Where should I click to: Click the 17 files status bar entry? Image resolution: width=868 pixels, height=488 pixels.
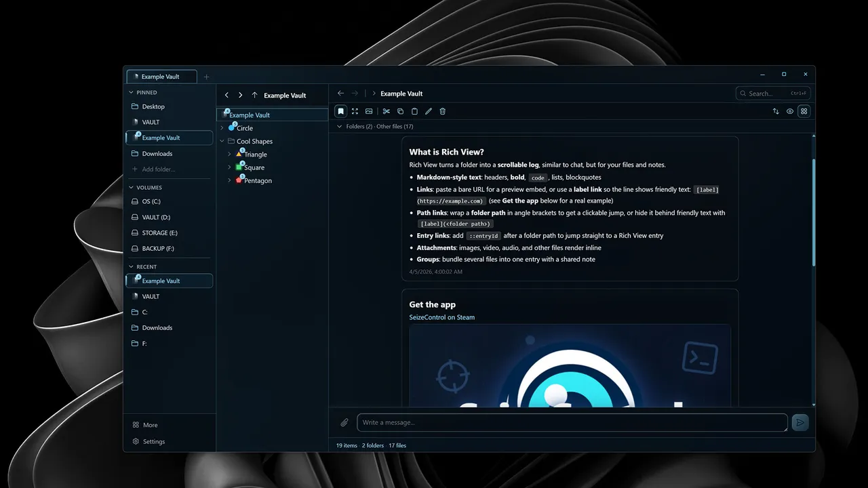397,445
